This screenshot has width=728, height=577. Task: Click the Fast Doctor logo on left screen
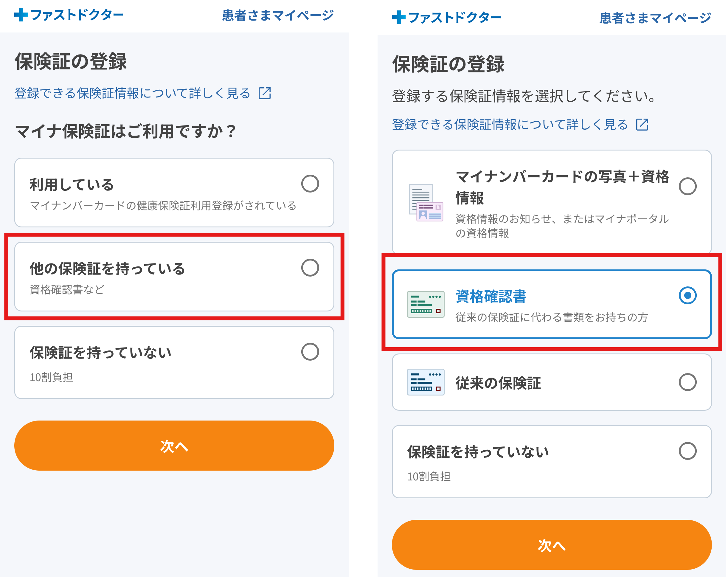pyautogui.click(x=69, y=15)
